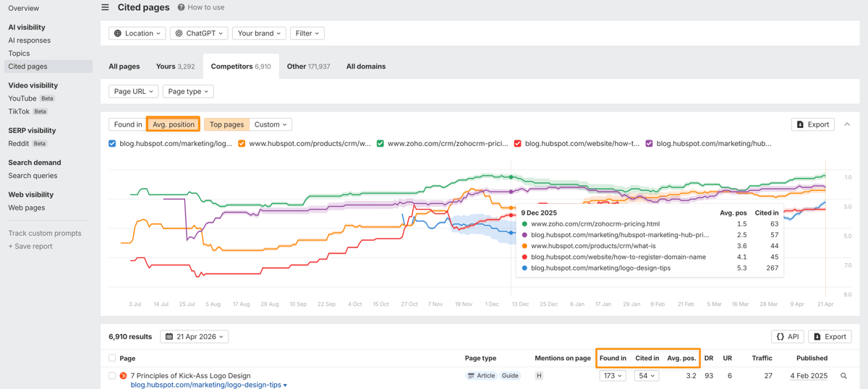Click the H mentions-on-page badge
Screen dimensions: 868x389
coord(539,376)
